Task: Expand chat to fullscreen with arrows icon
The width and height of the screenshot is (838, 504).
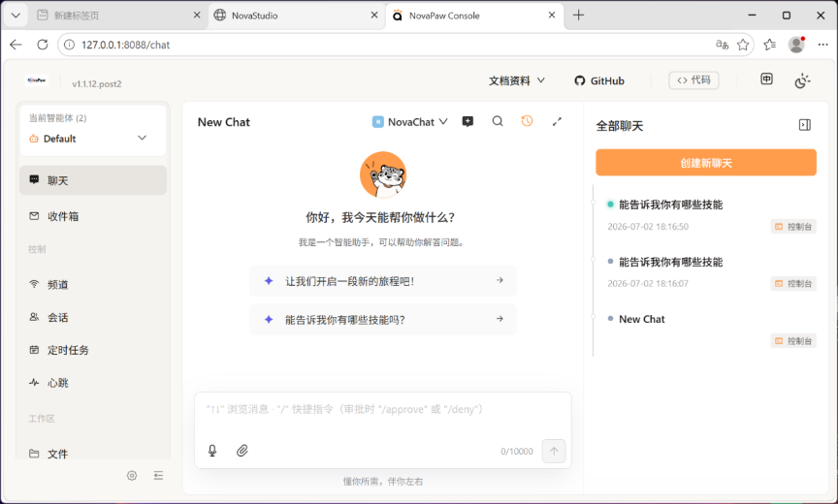Action: (557, 122)
